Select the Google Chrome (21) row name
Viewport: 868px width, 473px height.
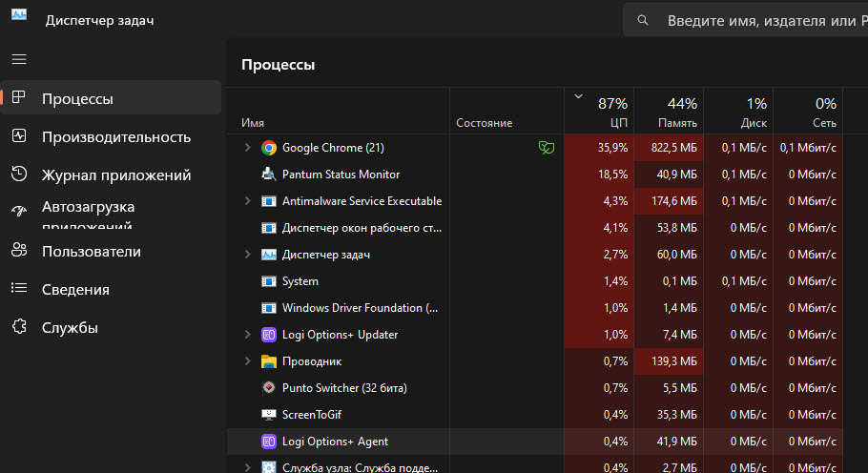pos(333,148)
